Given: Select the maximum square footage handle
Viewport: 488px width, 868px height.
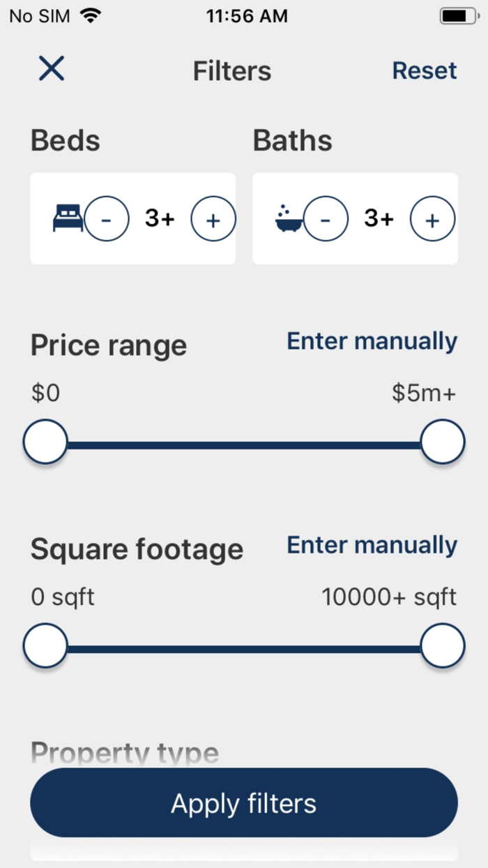Looking at the screenshot, I should click(443, 645).
